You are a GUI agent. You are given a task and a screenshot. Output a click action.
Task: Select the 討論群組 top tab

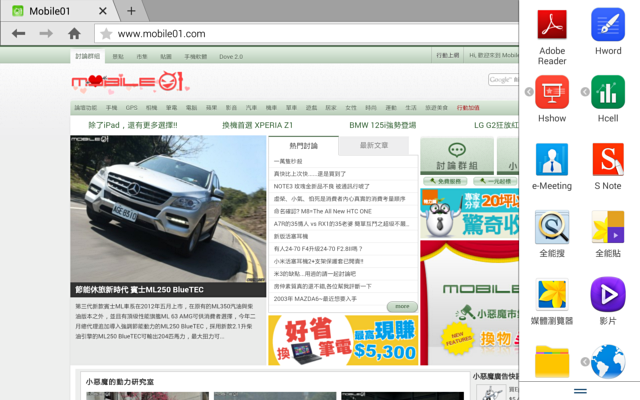coord(87,56)
